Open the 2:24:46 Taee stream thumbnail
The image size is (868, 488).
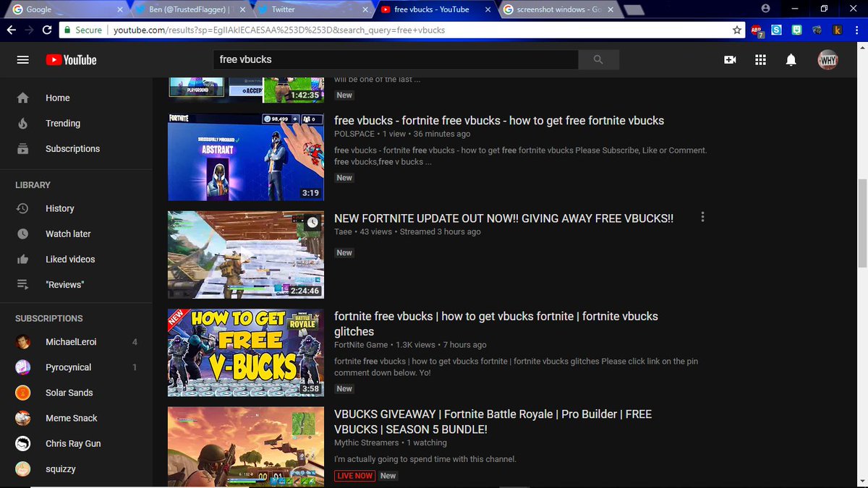(246, 254)
